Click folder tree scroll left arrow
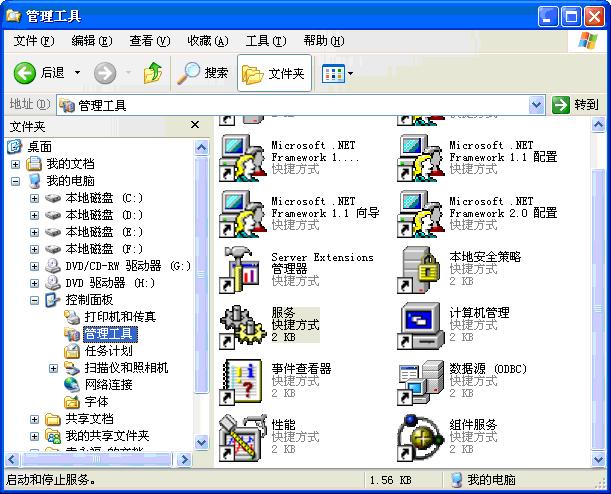This screenshot has height=494, width=611. tap(12, 460)
